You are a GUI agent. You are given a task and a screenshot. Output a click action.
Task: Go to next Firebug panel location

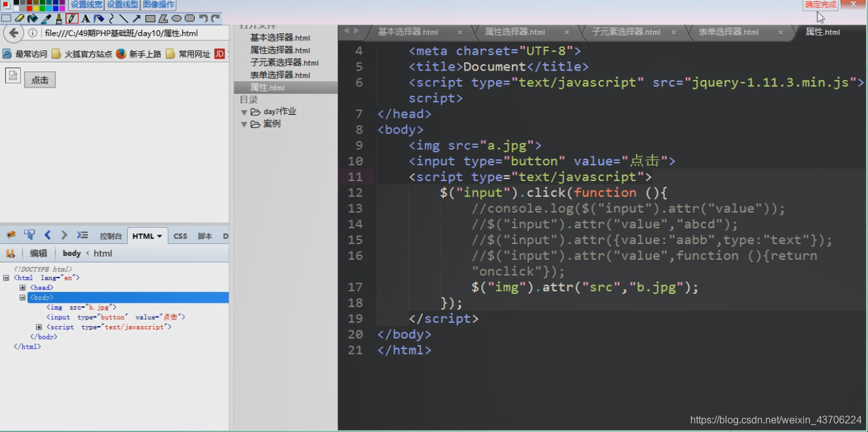[64, 235]
